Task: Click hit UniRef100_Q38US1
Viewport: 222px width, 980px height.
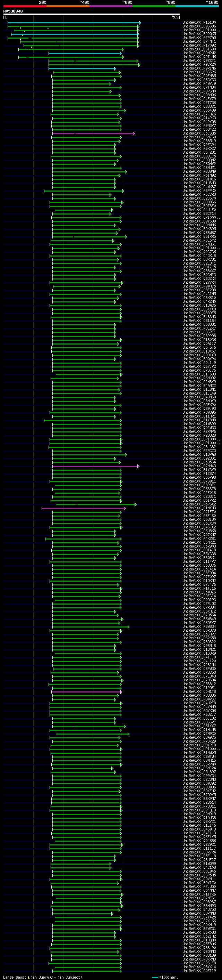Action: 199,106
